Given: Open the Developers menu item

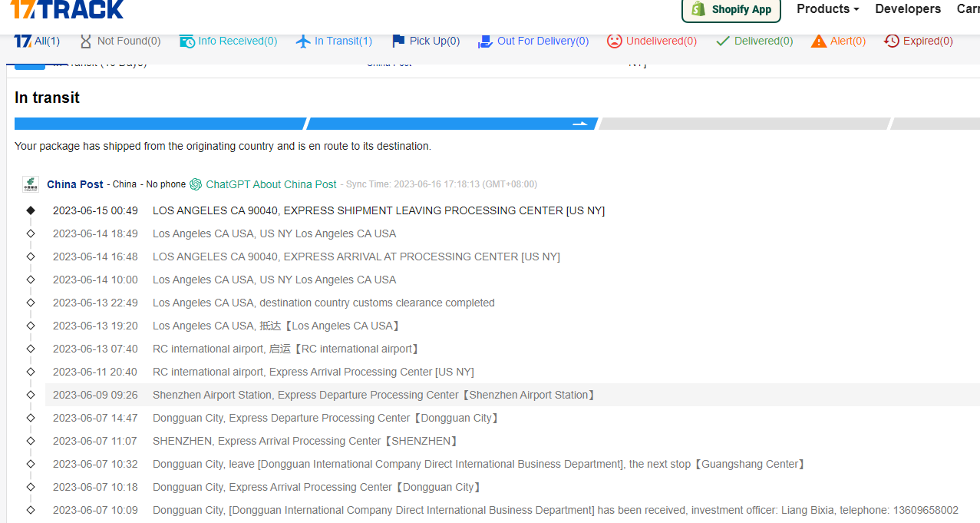Looking at the screenshot, I should (908, 9).
